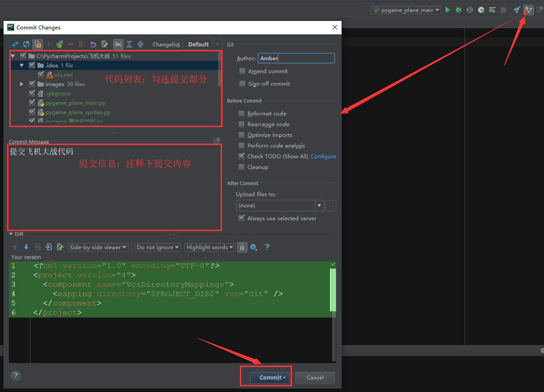
Task: Click the Concurrency Diagram run icon
Action: pos(492,10)
